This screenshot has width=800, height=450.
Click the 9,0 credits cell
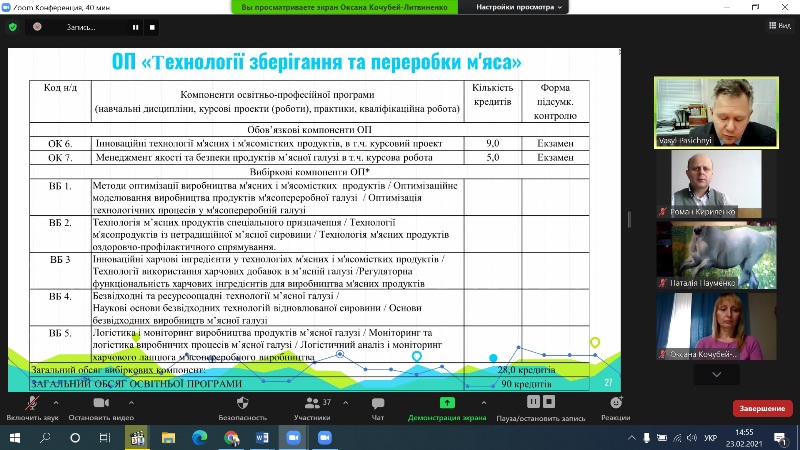pos(493,143)
